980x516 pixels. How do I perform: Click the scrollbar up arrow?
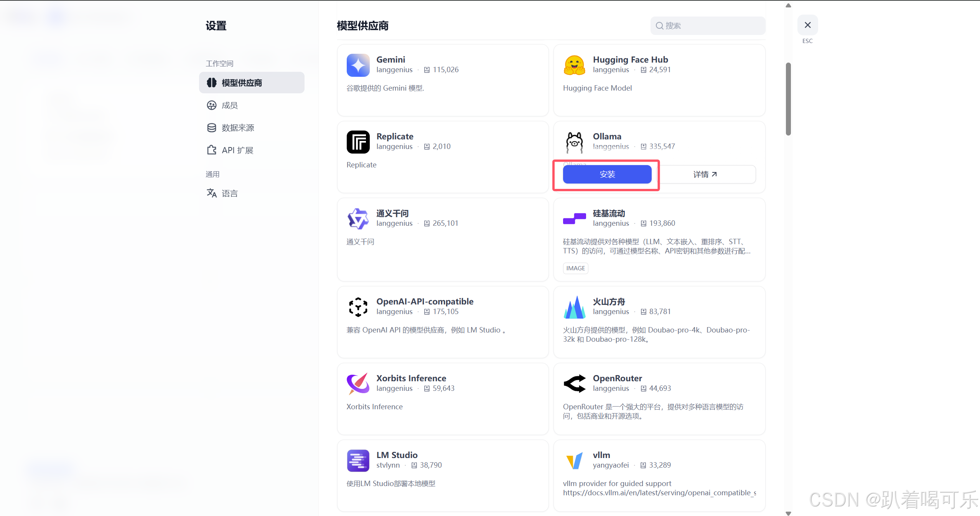click(x=788, y=5)
